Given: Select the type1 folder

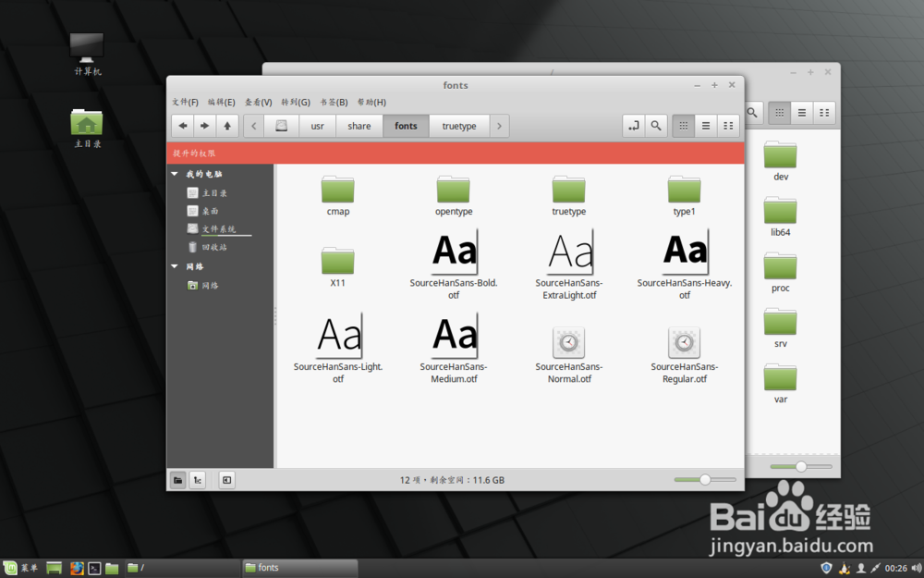Looking at the screenshot, I should tap(684, 196).
